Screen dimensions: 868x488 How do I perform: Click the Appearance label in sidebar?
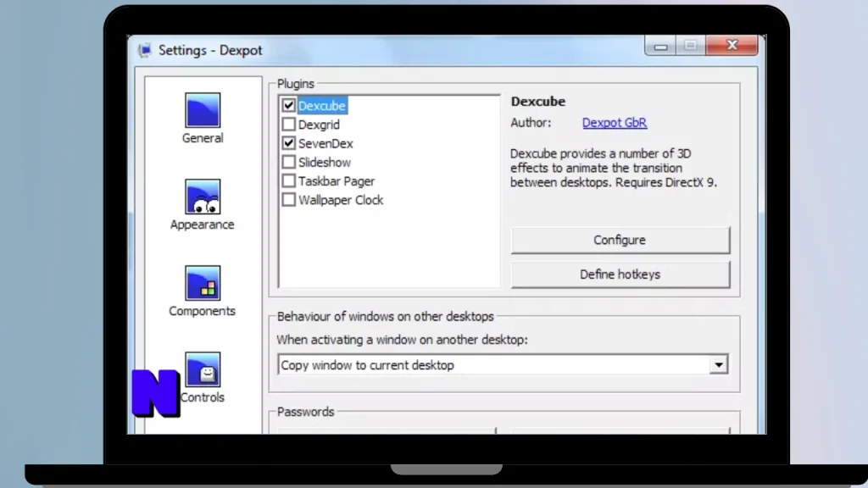[x=202, y=225]
